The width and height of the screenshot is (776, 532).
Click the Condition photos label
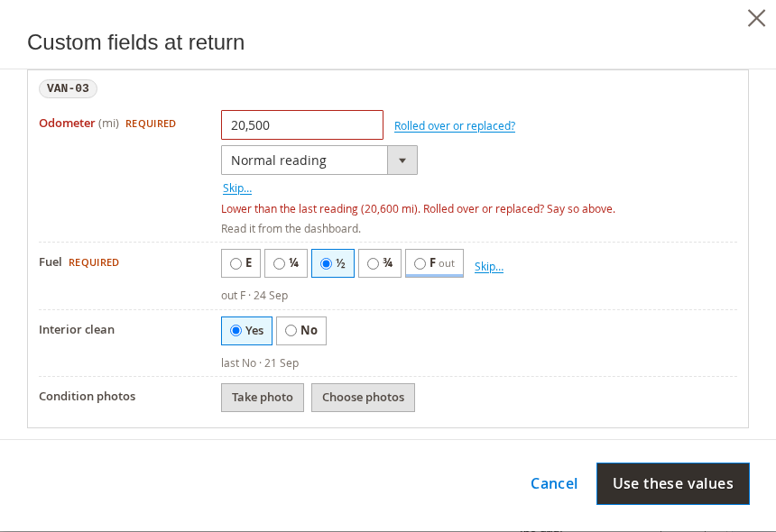point(88,397)
